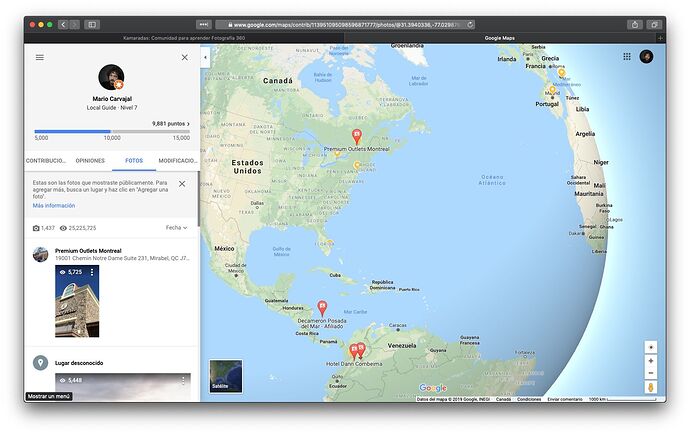Click the Safari address bar

pos(345,25)
